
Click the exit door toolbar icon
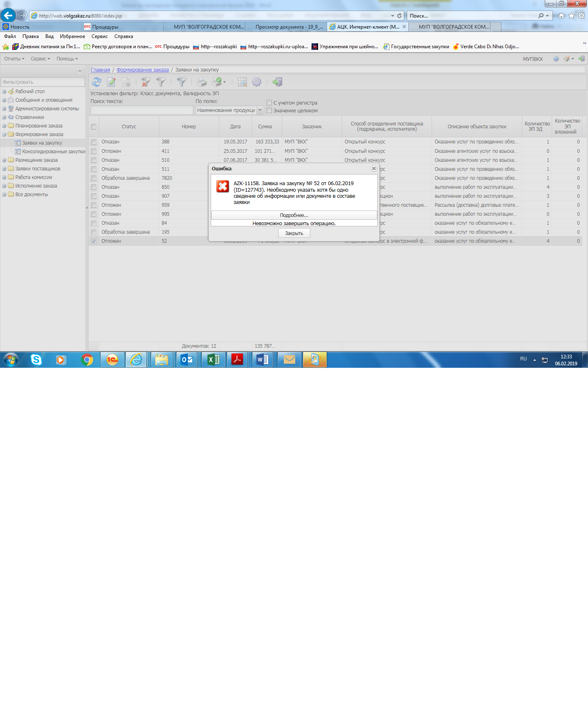coord(278,82)
